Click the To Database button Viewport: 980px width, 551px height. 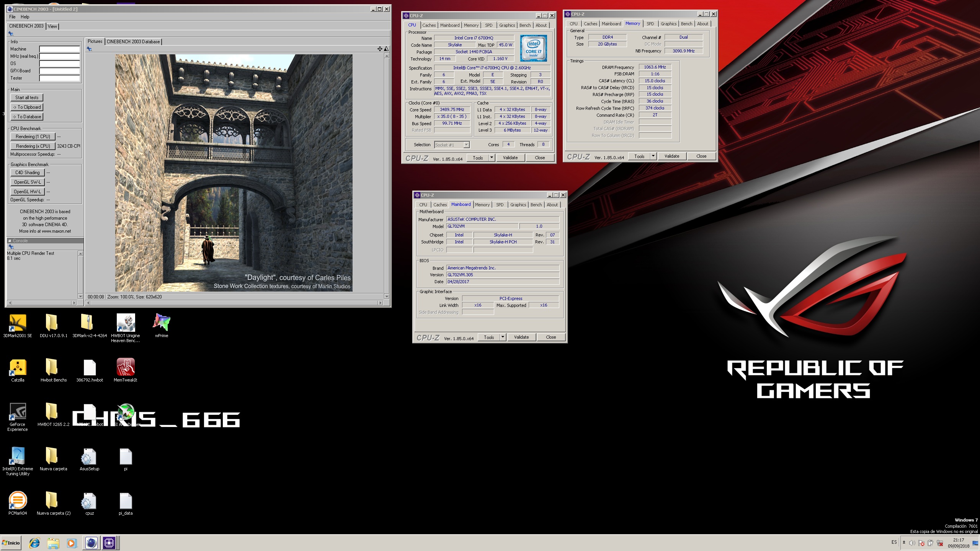pyautogui.click(x=27, y=117)
